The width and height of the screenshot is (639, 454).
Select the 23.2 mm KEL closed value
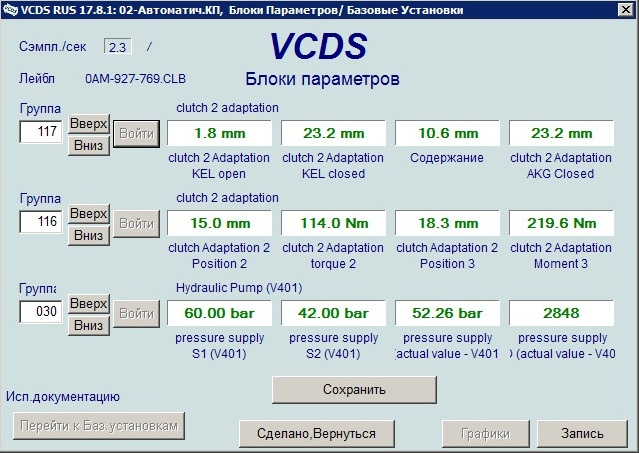click(333, 133)
